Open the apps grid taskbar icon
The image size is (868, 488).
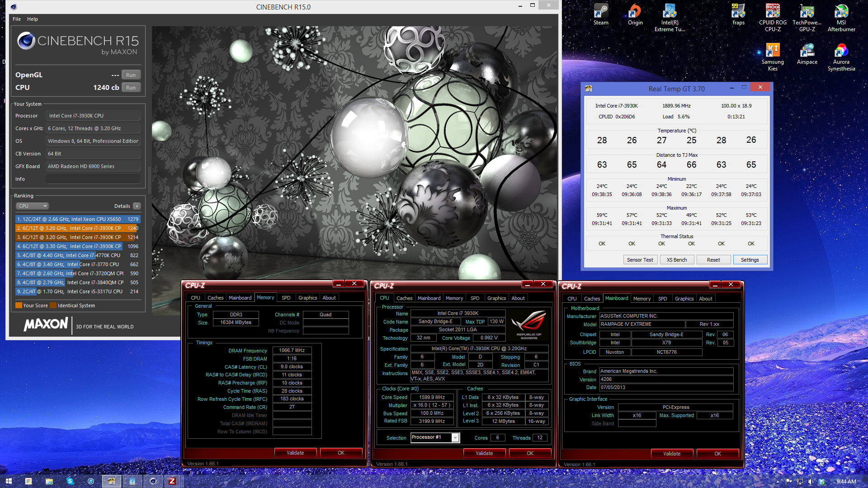point(28,481)
